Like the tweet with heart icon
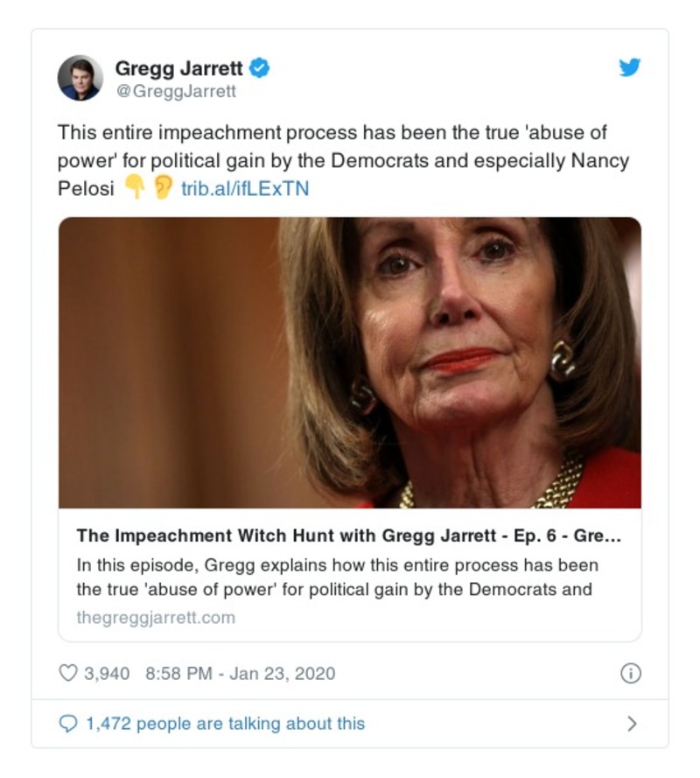Image resolution: width=700 pixels, height=778 pixels. [x=68, y=673]
